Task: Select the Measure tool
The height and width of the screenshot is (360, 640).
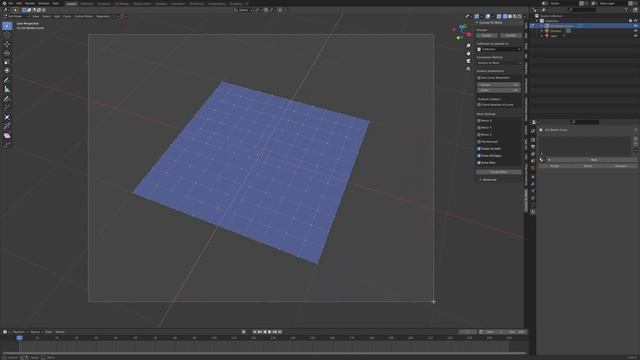Action: pyautogui.click(x=7, y=89)
